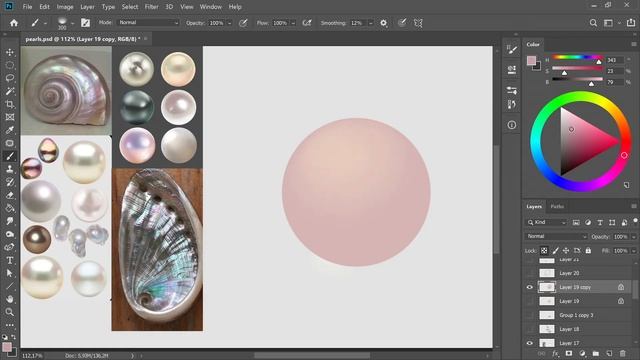
Task: Open the tool preset picker arrow
Action: (45, 23)
